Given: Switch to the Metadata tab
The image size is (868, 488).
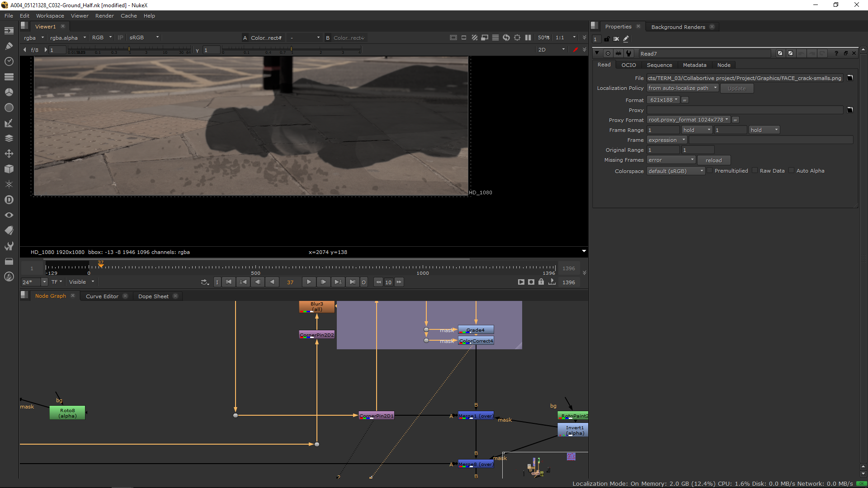Looking at the screenshot, I should tap(694, 65).
